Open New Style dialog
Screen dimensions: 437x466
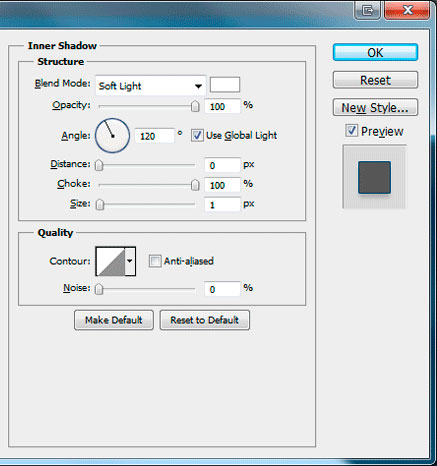[375, 107]
